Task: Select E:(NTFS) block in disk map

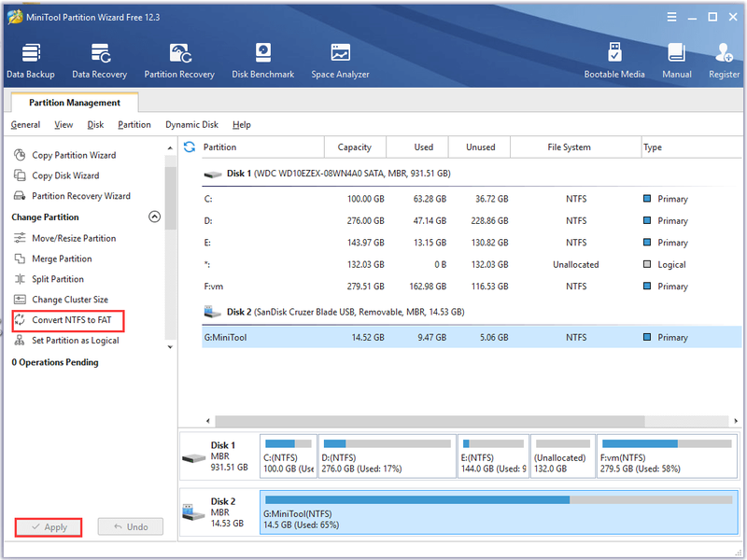Action: click(493, 456)
